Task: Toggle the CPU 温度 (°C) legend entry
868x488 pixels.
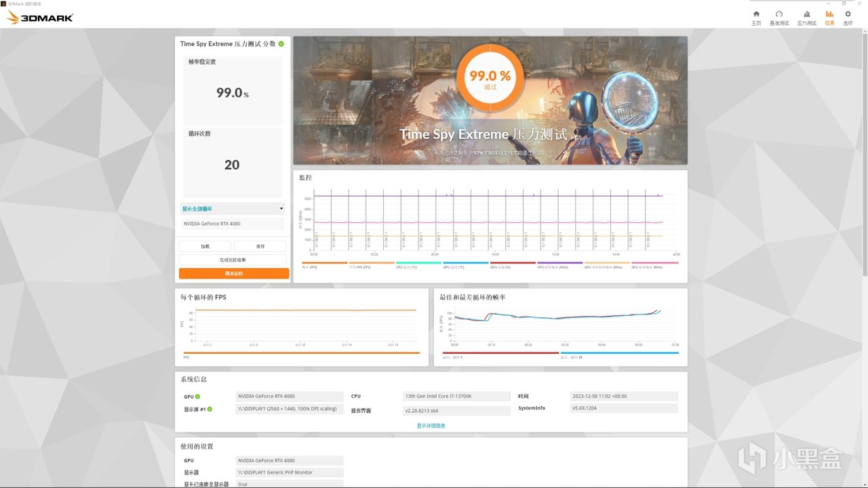Action: pos(418,265)
